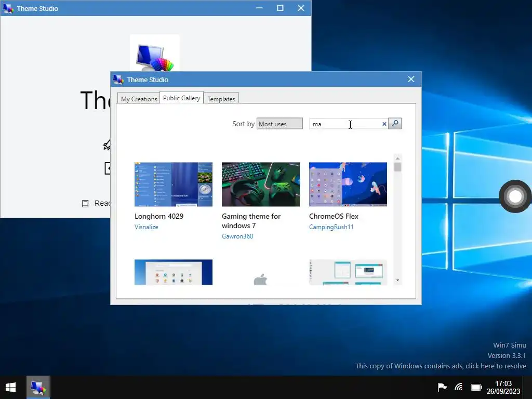Close the Theme Studio gallery dialog
Viewport: 532px width, 399px height.
click(x=411, y=79)
